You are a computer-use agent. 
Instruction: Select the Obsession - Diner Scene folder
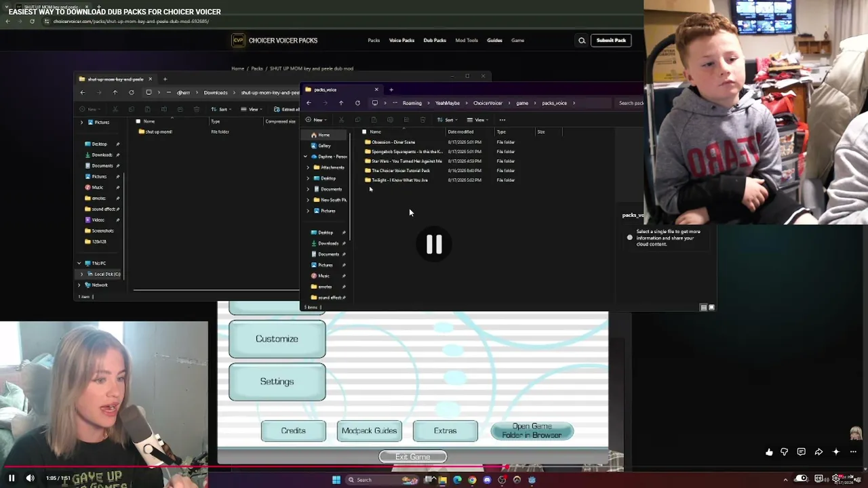tap(393, 142)
